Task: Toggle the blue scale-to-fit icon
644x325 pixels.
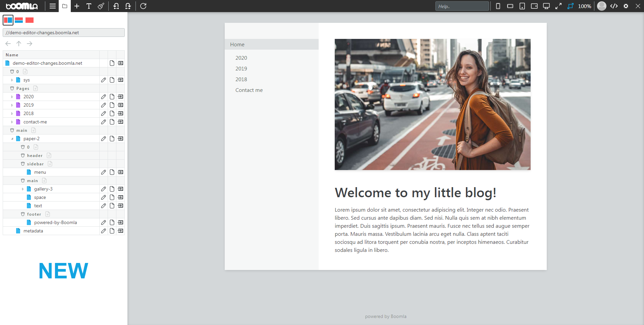Action: (x=570, y=6)
